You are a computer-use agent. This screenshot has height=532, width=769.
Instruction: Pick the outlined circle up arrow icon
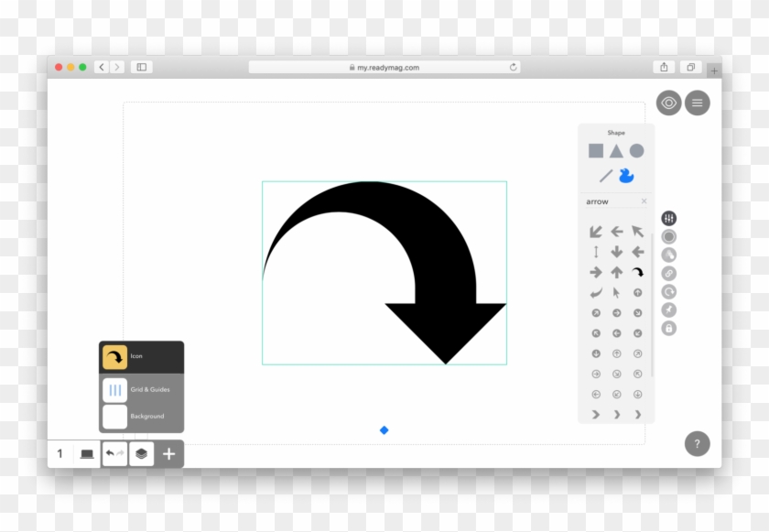tap(616, 353)
